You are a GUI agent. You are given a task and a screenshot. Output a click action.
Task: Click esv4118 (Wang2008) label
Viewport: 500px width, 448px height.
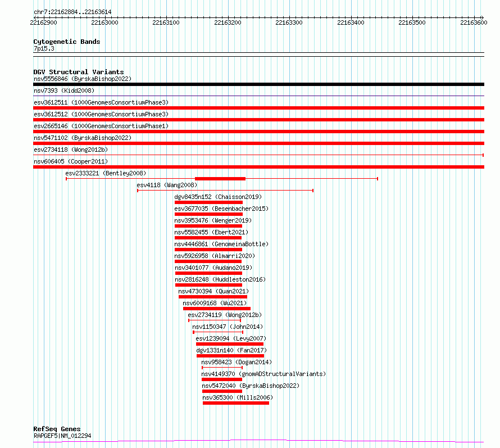[167, 185]
